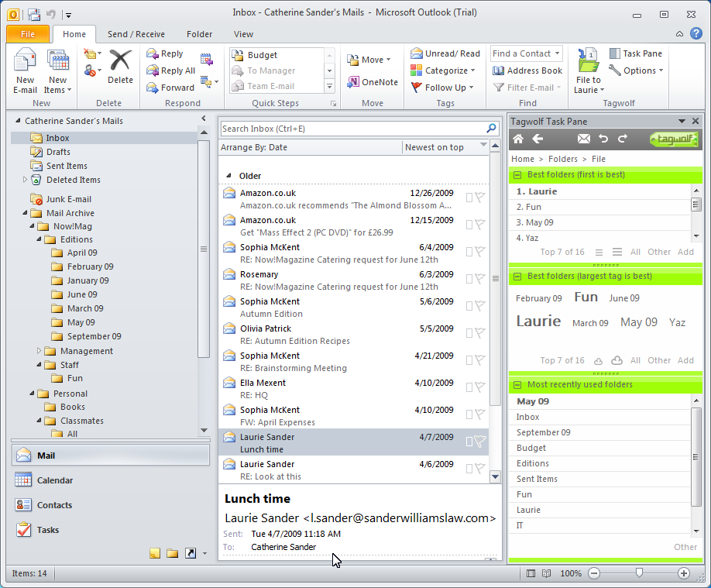Click Folders in Tagwolf breadcrumb

tap(563, 159)
